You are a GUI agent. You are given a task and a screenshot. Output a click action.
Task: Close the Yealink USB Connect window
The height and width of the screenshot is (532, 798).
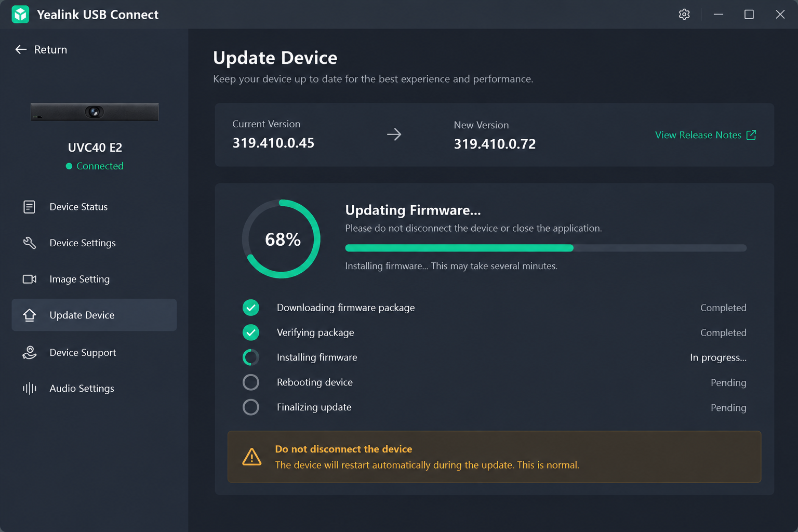pyautogui.click(x=780, y=15)
